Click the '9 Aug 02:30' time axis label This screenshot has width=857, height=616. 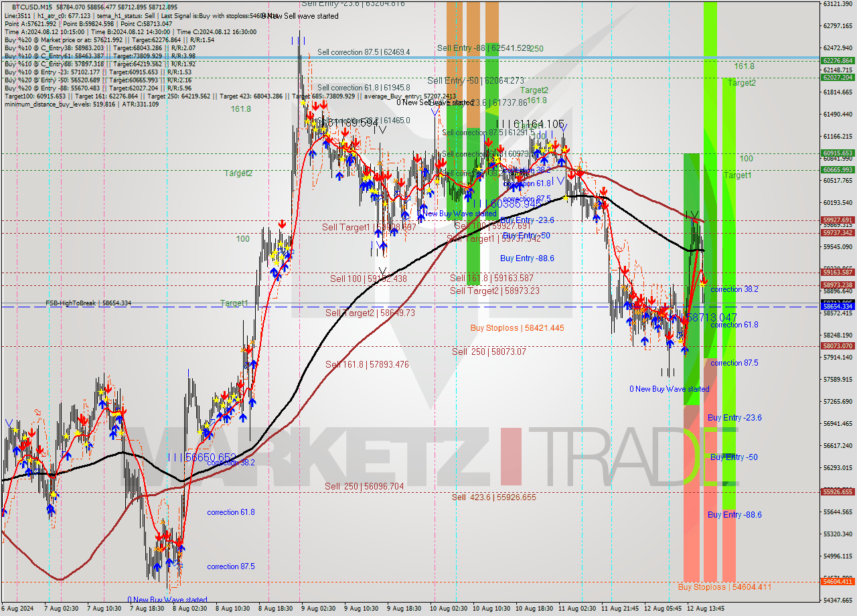click(x=319, y=609)
